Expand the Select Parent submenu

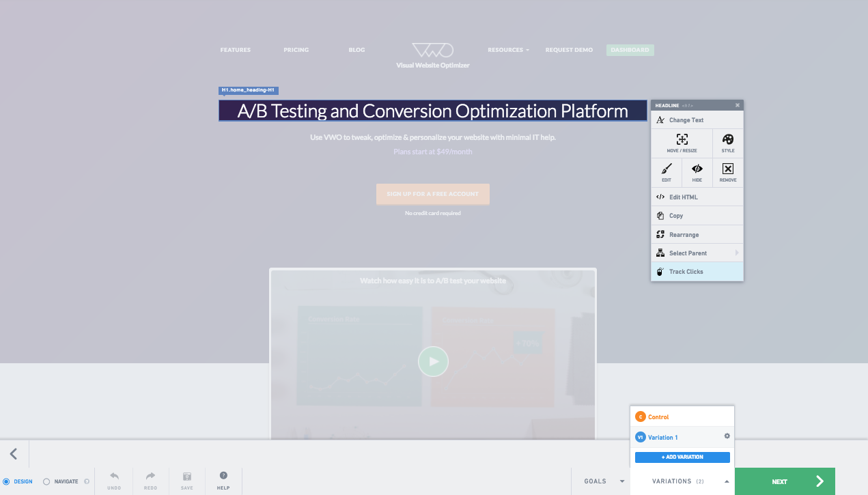point(697,253)
